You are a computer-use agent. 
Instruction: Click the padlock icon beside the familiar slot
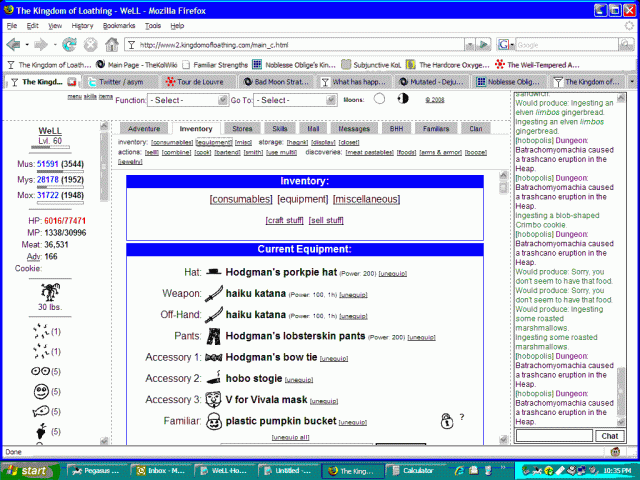pos(445,421)
